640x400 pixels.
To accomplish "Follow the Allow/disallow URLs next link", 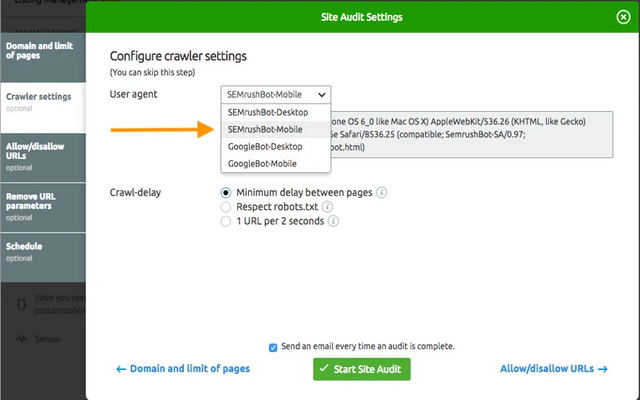I will [x=553, y=369].
